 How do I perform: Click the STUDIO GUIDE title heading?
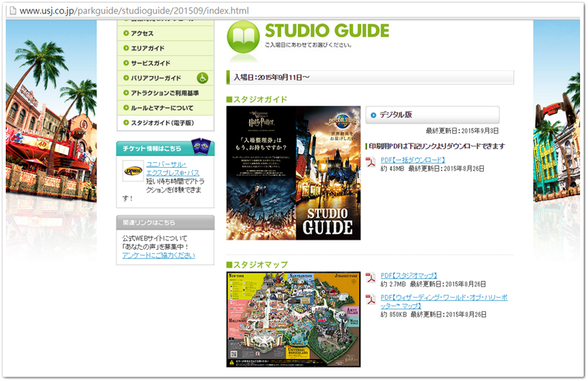pyautogui.click(x=327, y=31)
